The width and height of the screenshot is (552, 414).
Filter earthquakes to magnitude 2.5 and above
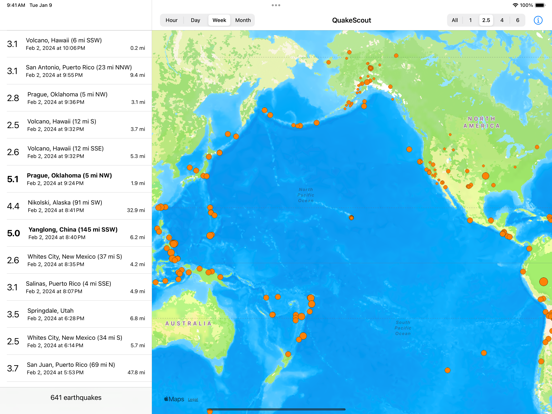(486, 20)
